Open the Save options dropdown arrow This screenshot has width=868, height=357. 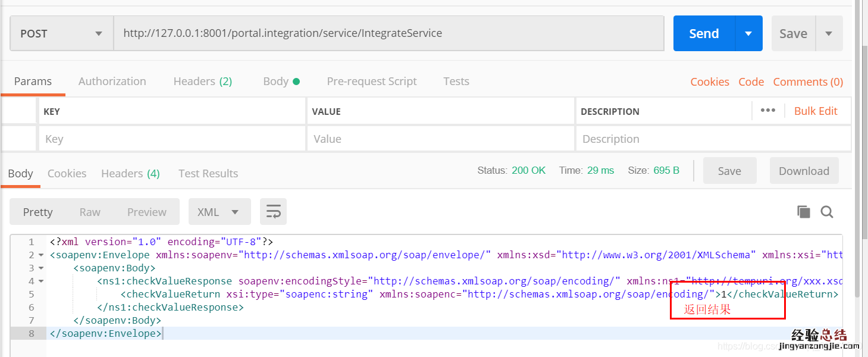point(829,33)
